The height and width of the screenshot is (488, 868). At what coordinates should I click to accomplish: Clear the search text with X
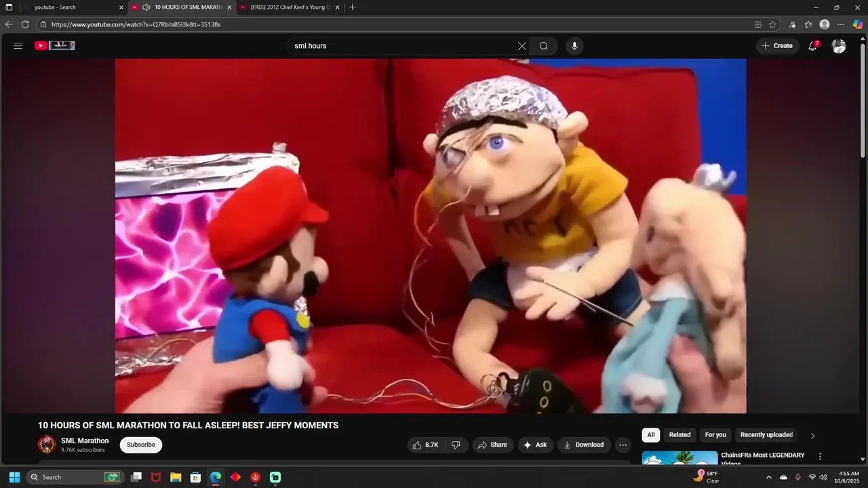click(x=522, y=46)
